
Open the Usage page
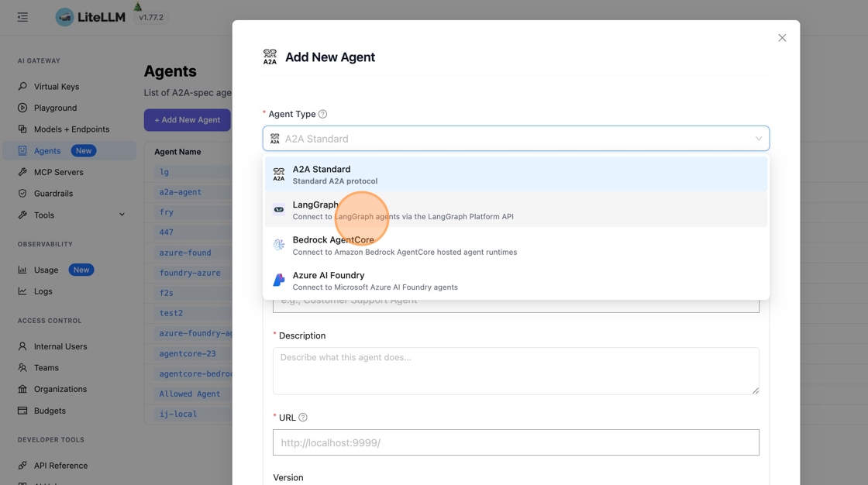coord(46,270)
